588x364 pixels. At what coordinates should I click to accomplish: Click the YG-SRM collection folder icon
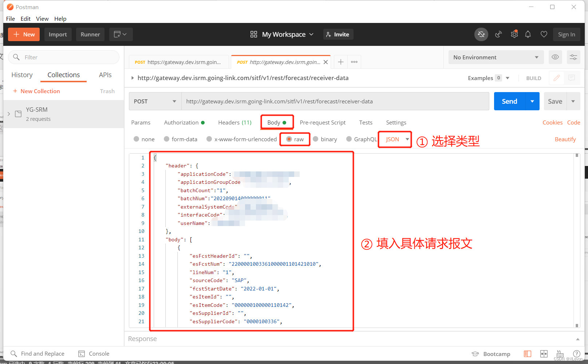18,114
